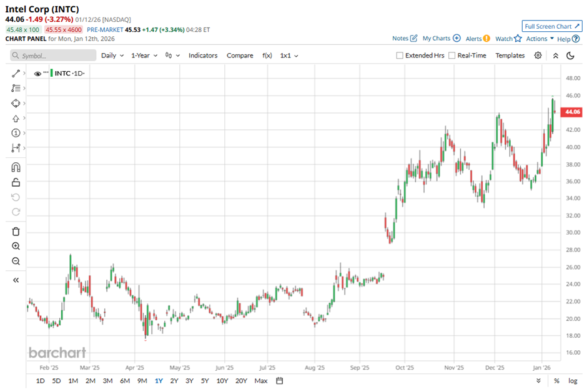The width and height of the screenshot is (587, 392).
Task: Expand the bottom panel double chevron
Action: pyautogui.click(x=538, y=381)
